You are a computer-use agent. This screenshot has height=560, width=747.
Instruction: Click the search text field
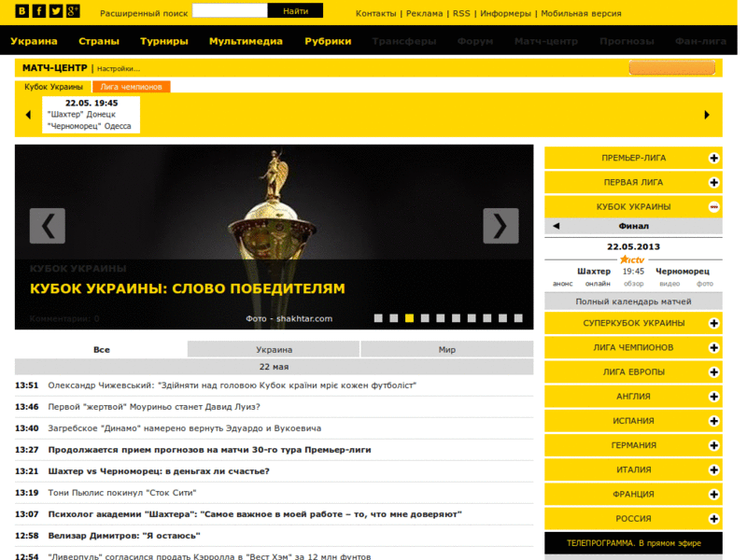click(230, 11)
